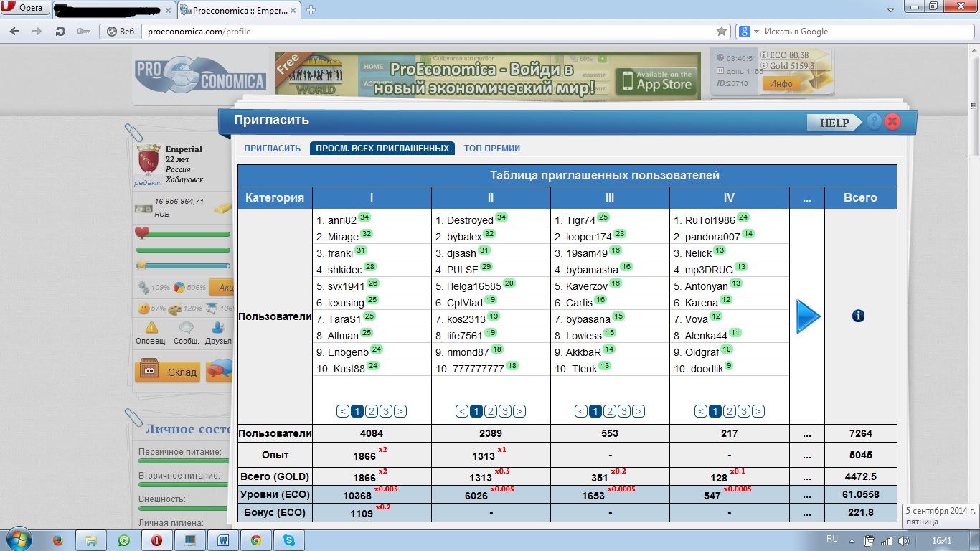The image size is (980, 551).
Task: Switch to the ТОП ПРЕМИИ tab
Action: tap(491, 149)
